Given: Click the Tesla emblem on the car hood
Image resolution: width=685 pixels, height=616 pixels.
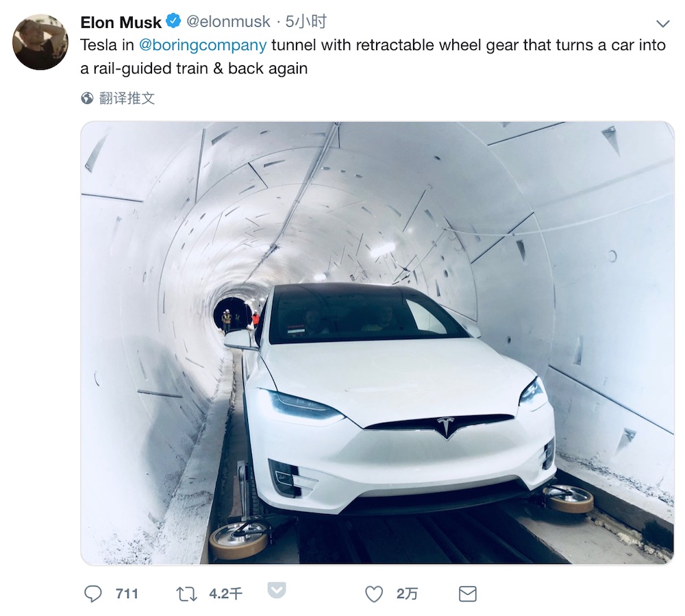Looking at the screenshot, I should click(446, 426).
